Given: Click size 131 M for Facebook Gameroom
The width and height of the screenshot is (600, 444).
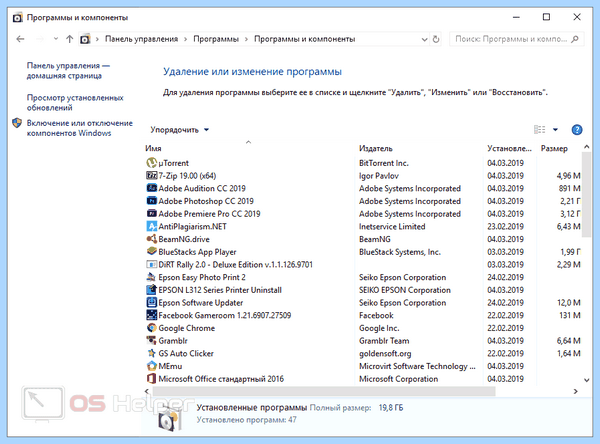Looking at the screenshot, I should pos(569,315).
